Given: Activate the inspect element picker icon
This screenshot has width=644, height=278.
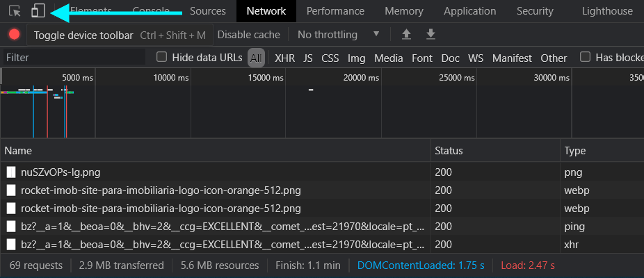Looking at the screenshot, I should click(x=15, y=11).
